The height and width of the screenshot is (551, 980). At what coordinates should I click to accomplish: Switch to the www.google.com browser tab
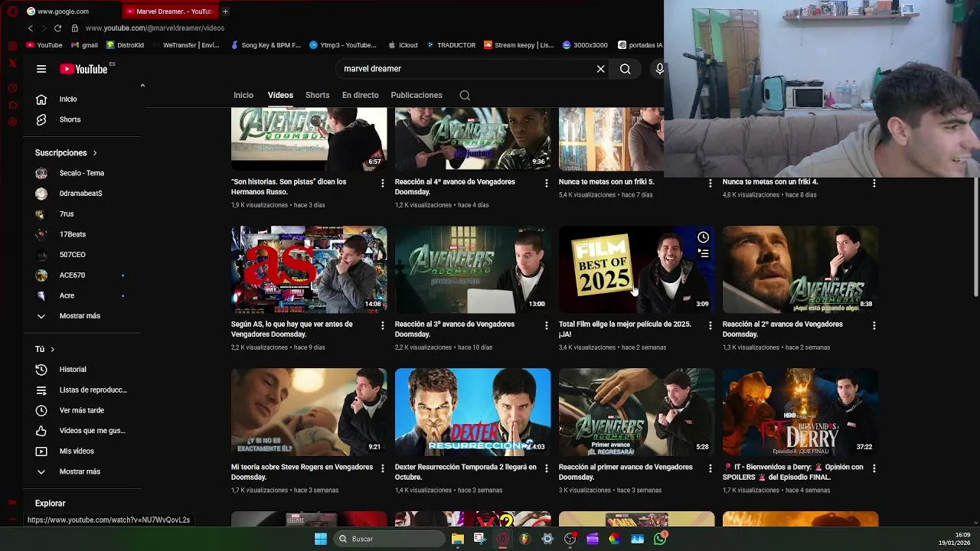(x=70, y=11)
